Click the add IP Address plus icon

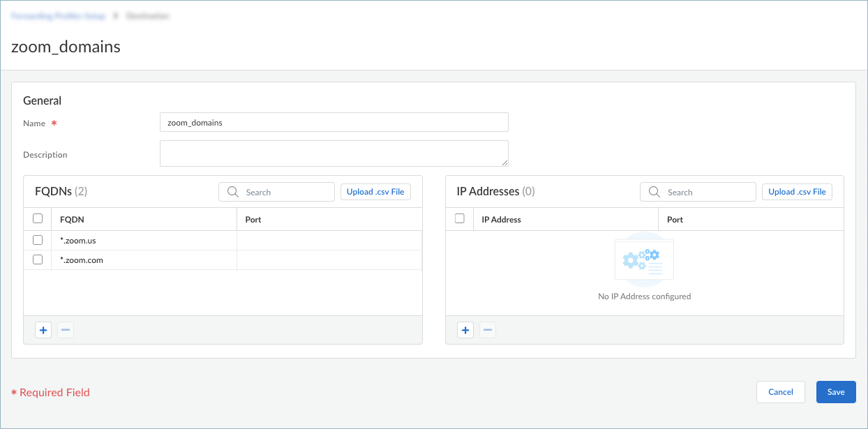click(x=465, y=330)
